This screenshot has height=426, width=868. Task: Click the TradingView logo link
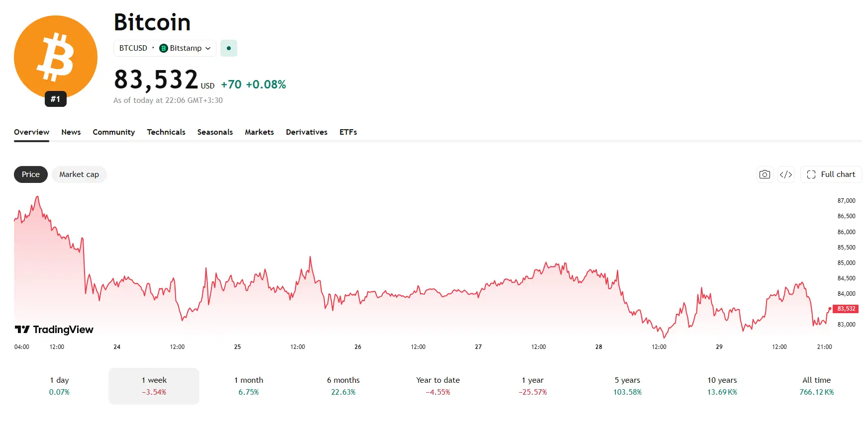54,330
